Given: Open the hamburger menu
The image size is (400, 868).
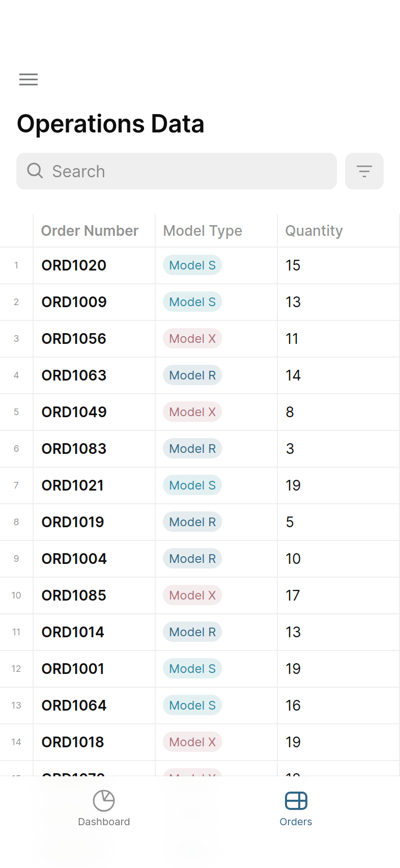Looking at the screenshot, I should coord(28,79).
